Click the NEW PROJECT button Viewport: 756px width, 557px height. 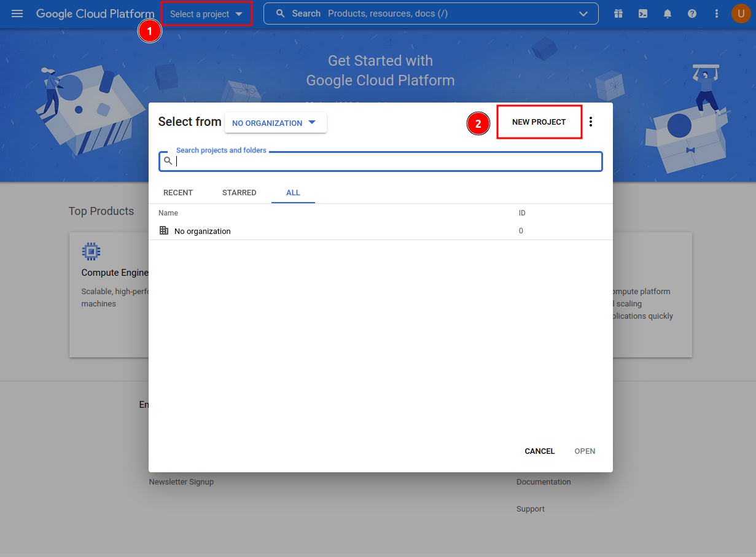pyautogui.click(x=539, y=122)
